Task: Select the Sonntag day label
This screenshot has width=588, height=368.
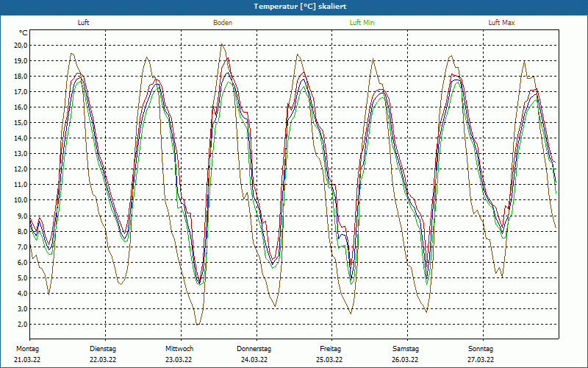Action: (481, 349)
